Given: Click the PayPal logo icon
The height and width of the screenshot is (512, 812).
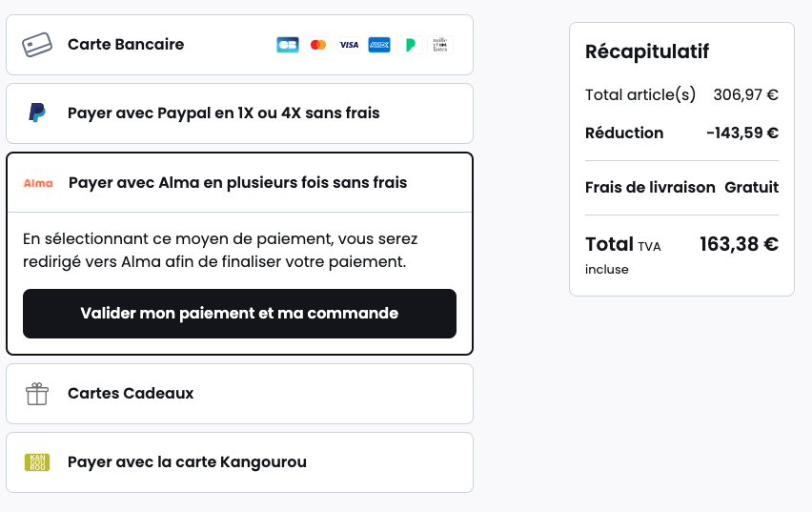Looking at the screenshot, I should [x=37, y=113].
